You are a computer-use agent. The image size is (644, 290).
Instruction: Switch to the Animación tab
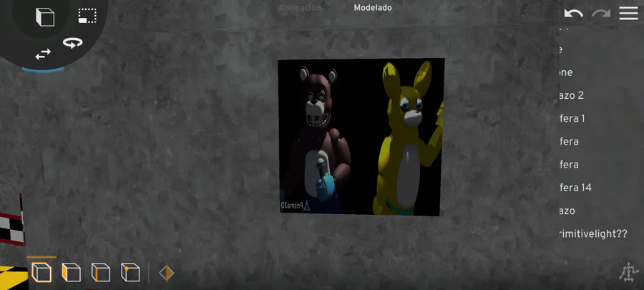point(300,8)
